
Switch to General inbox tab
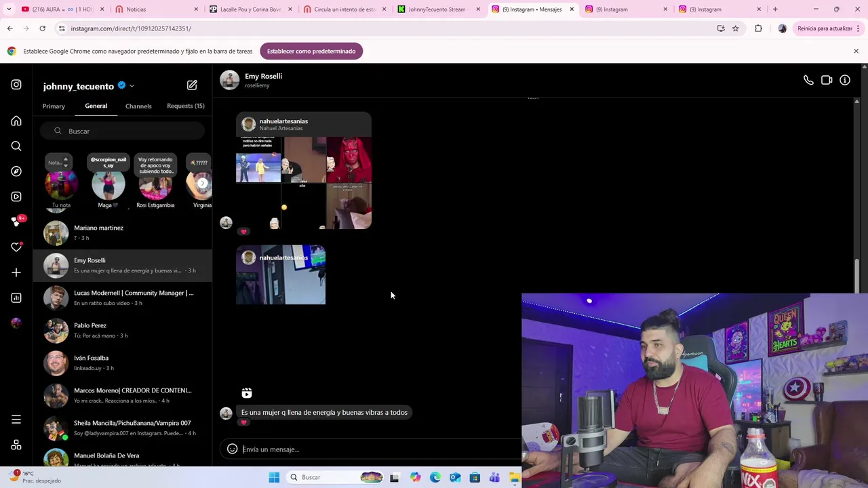pos(96,106)
